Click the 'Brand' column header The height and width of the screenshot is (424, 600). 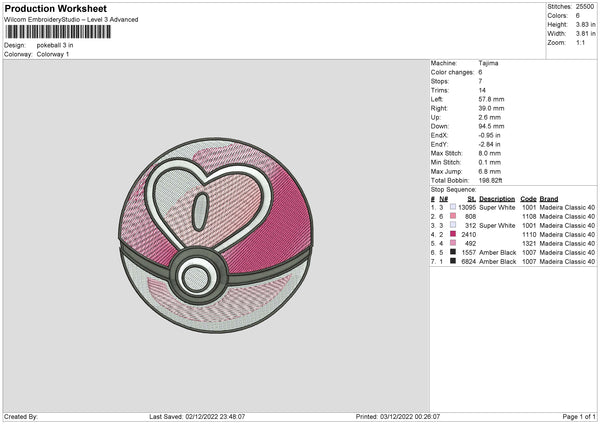549,199
